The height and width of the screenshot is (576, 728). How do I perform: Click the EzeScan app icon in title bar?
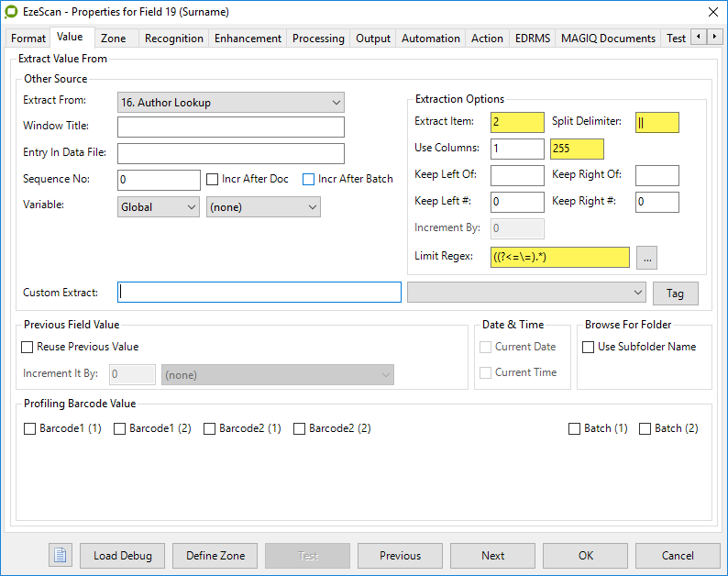pos(12,12)
